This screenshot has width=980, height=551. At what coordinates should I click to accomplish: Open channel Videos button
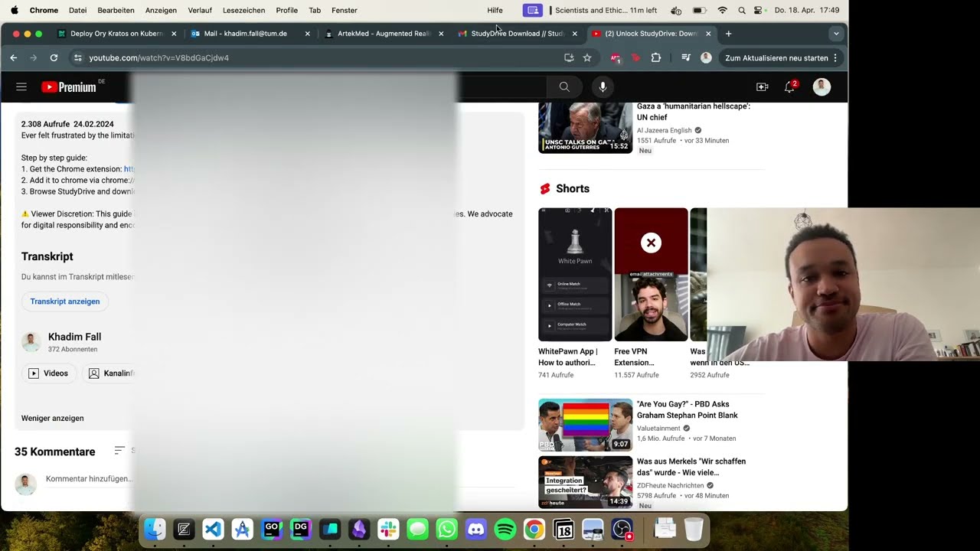pyautogui.click(x=48, y=373)
